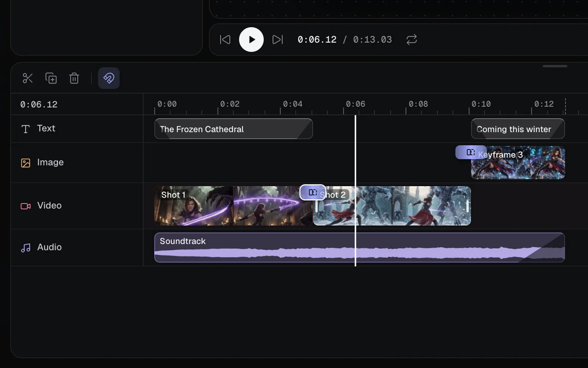Viewport: 588px width, 368px height.
Task: Click the right trim handle of Shot 2
Action: 467,206
